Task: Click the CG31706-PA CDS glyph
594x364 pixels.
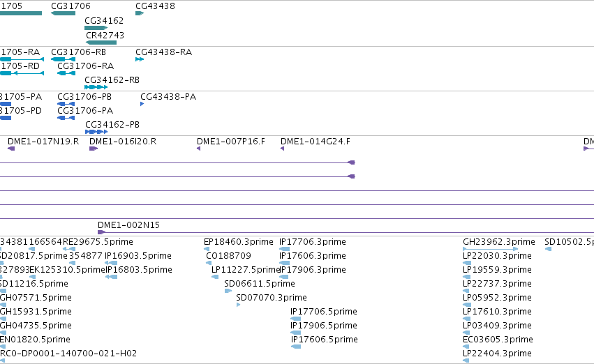Action: 66,118
